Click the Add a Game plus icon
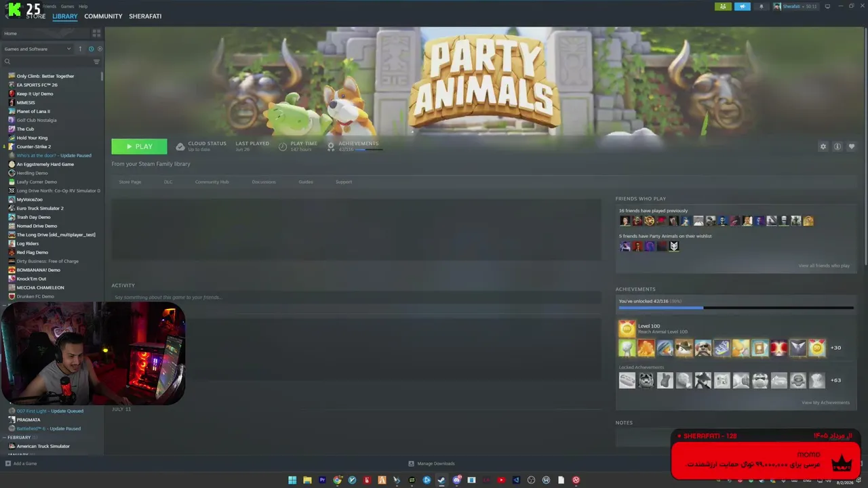The height and width of the screenshot is (488, 868). [8, 464]
